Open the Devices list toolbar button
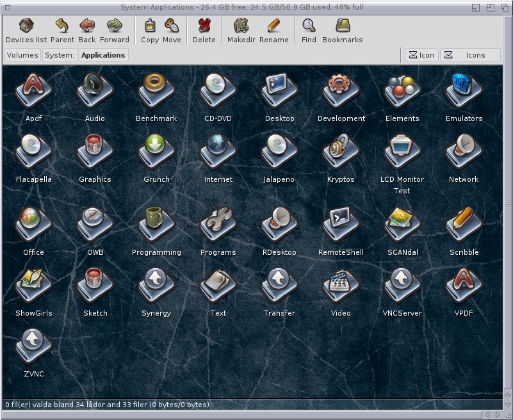The image size is (513, 420). click(26, 31)
